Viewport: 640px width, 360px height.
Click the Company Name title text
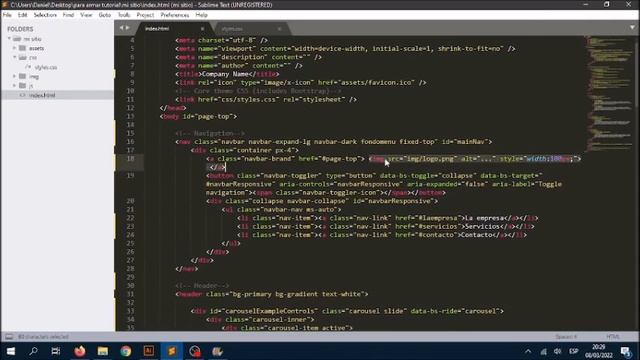[x=225, y=74]
